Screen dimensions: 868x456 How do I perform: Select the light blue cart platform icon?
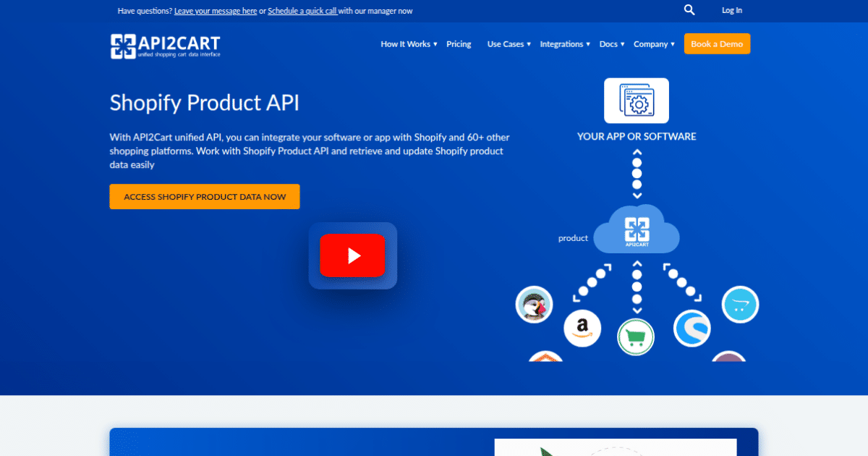pyautogui.click(x=739, y=304)
